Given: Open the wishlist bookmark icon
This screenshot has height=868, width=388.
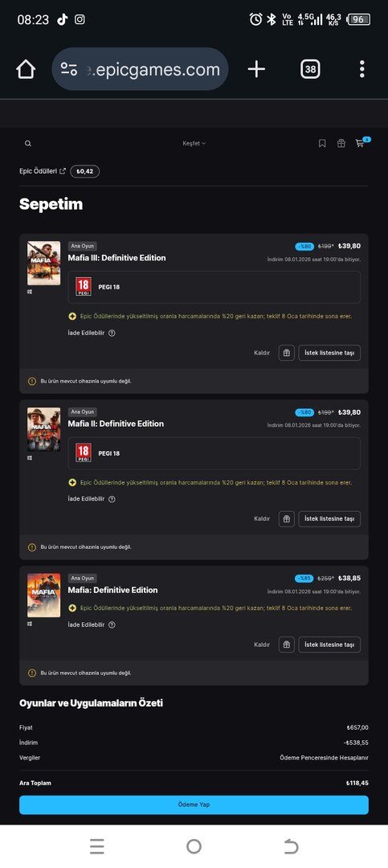Looking at the screenshot, I should 322,143.
